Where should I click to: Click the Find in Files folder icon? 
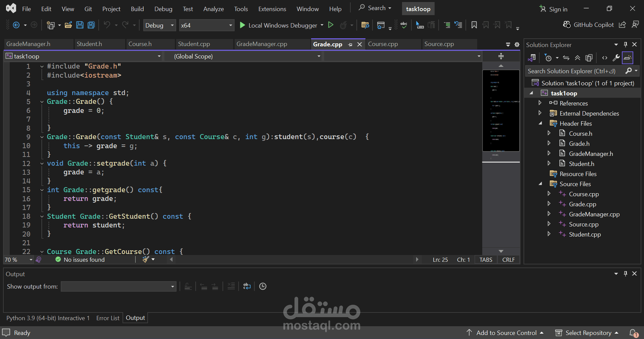click(365, 25)
